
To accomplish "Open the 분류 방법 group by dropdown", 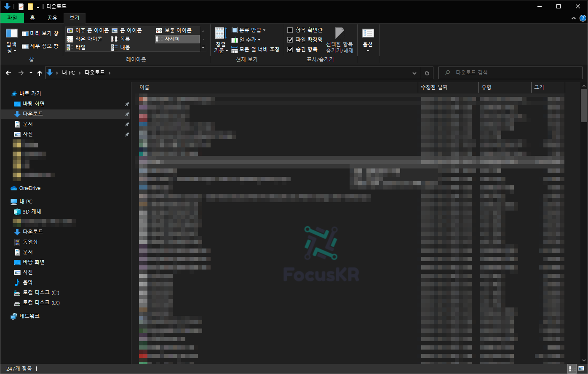I will (x=249, y=30).
